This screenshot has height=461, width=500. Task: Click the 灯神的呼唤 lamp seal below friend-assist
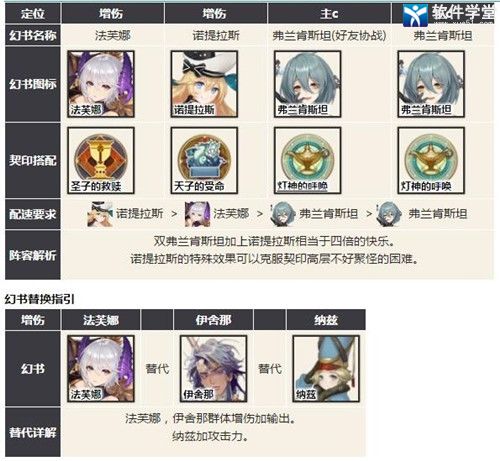[x=307, y=160]
